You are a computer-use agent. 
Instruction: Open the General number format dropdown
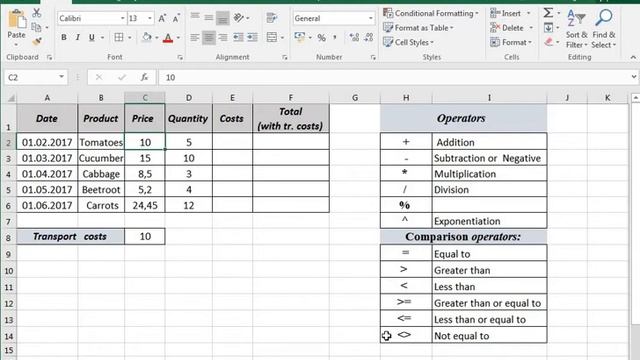pos(371,18)
